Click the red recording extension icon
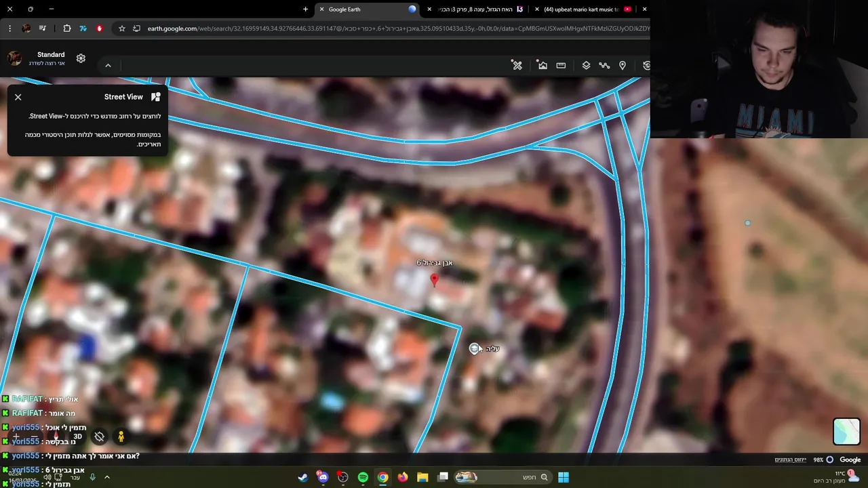The width and height of the screenshot is (868, 488). point(100,28)
